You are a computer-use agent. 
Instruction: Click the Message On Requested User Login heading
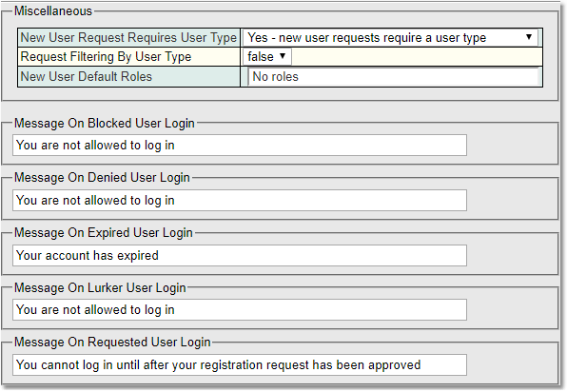pos(112,343)
